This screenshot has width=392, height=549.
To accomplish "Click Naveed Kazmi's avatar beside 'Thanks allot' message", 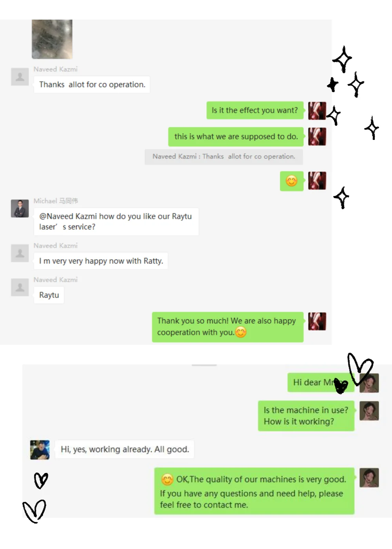I will coord(20,77).
